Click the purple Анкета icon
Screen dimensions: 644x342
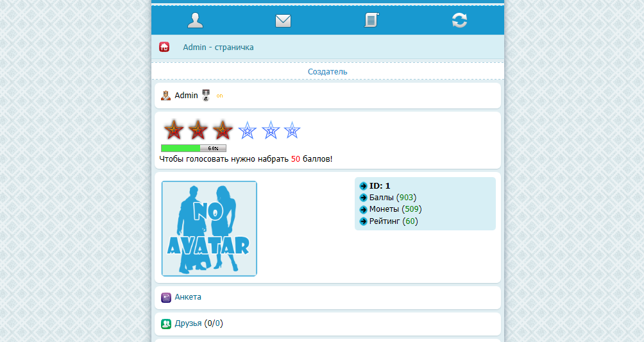pos(166,298)
